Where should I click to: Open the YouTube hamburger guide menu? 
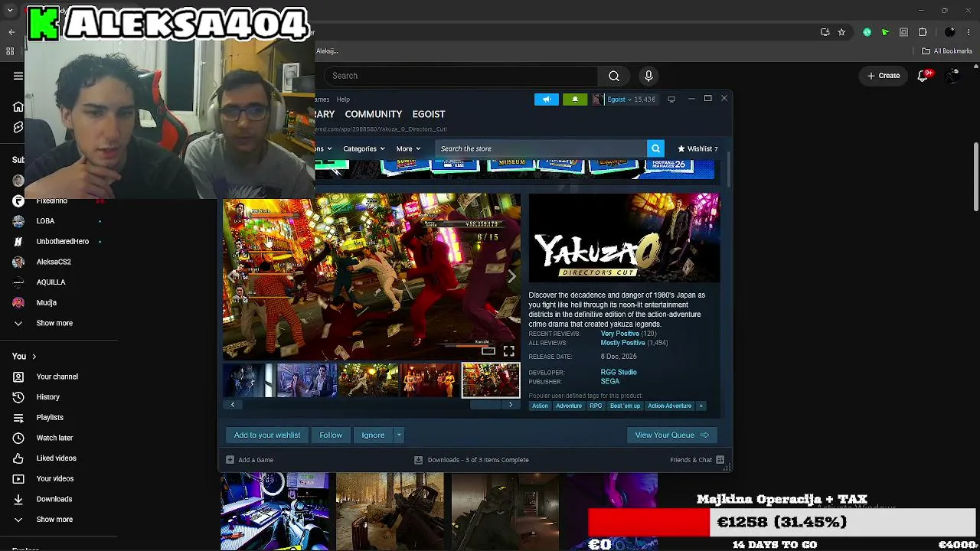[18, 76]
